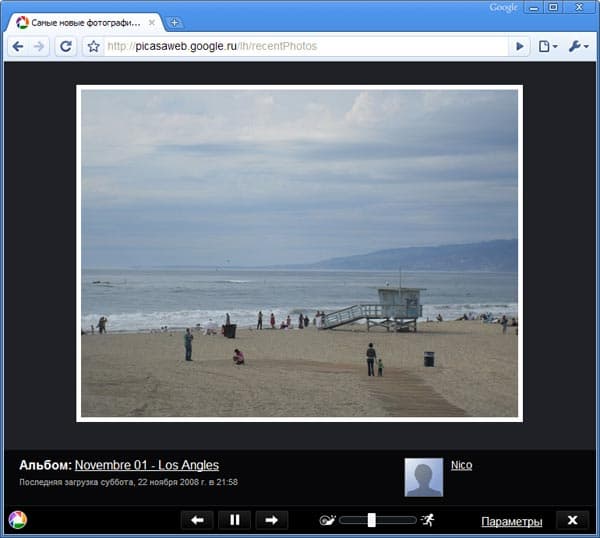Minimize the browser window
Viewport: 600px width, 538px height.
point(534,7)
